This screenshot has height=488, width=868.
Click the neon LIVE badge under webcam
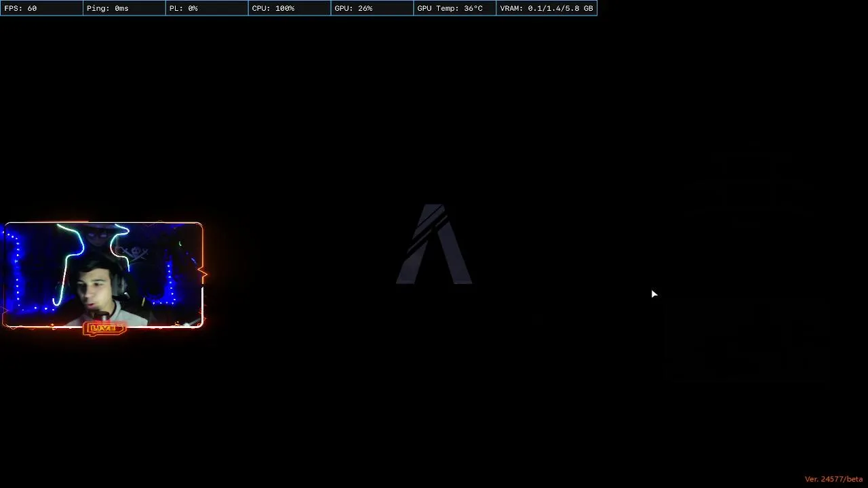[104, 329]
